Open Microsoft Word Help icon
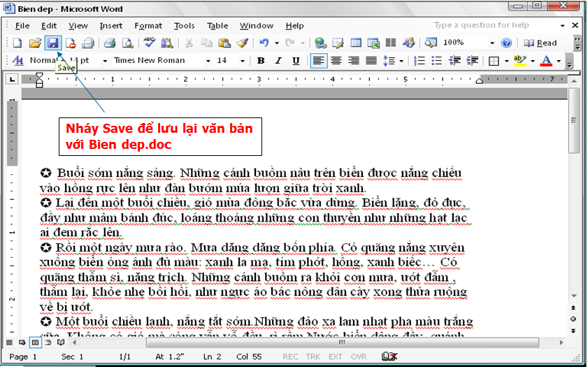Viewport: 588px width, 367px height. [506, 43]
